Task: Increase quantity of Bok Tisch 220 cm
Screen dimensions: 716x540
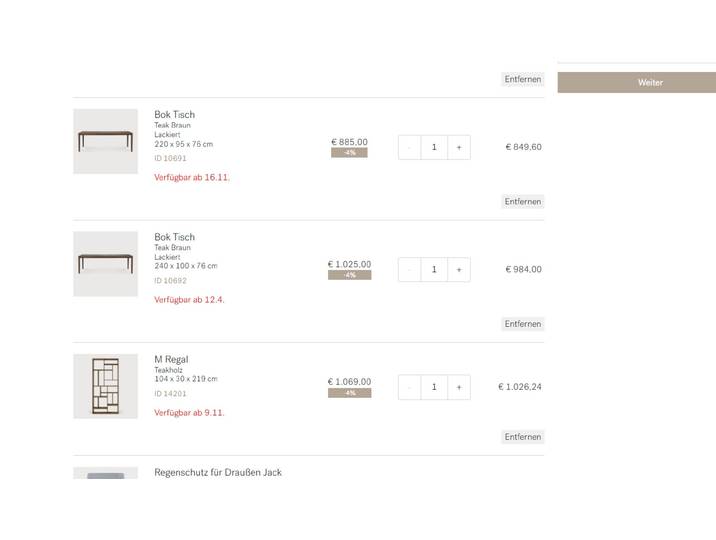Action: pos(459,147)
